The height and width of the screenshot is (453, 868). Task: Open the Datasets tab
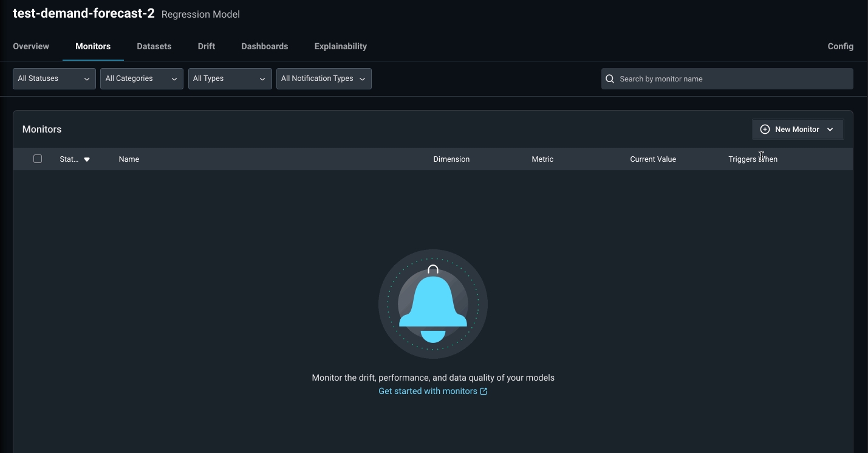tap(154, 46)
